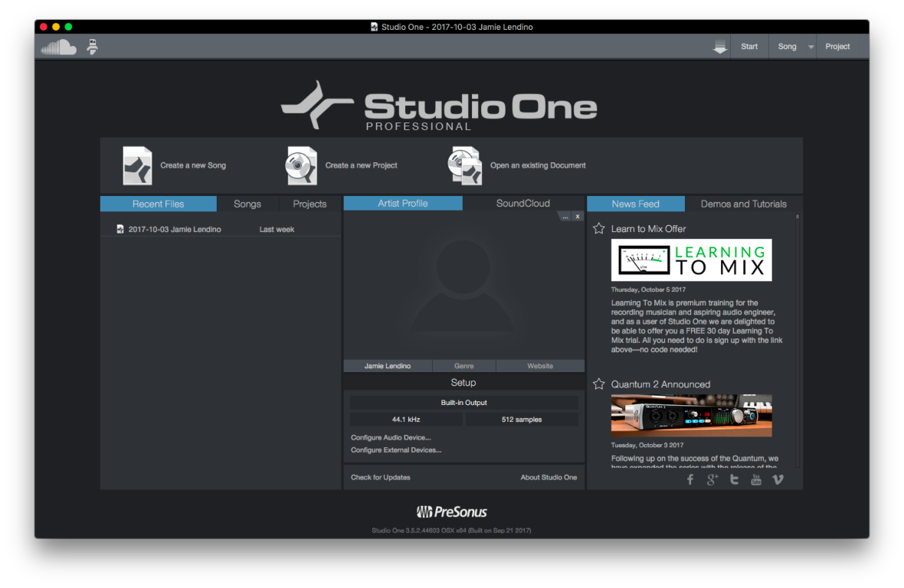Open the Built-in Output device selector
The height and width of the screenshot is (588, 904).
463,403
